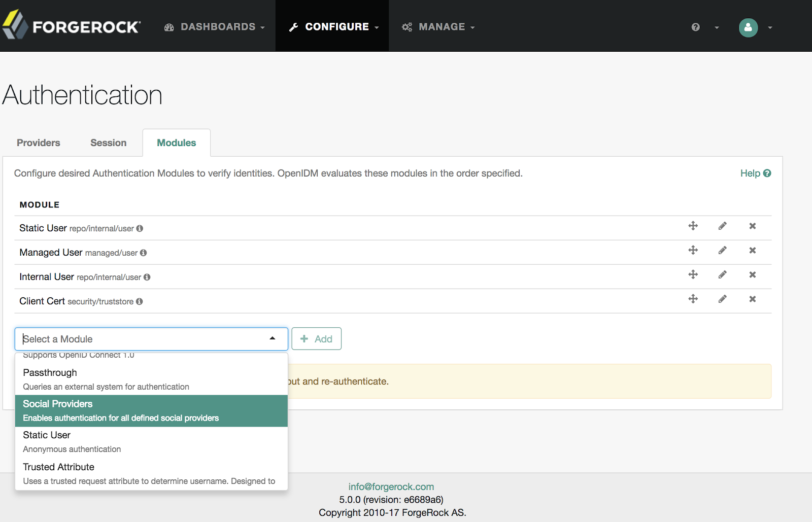
Task: Click the ForgeRock logo
Action: (x=72, y=25)
